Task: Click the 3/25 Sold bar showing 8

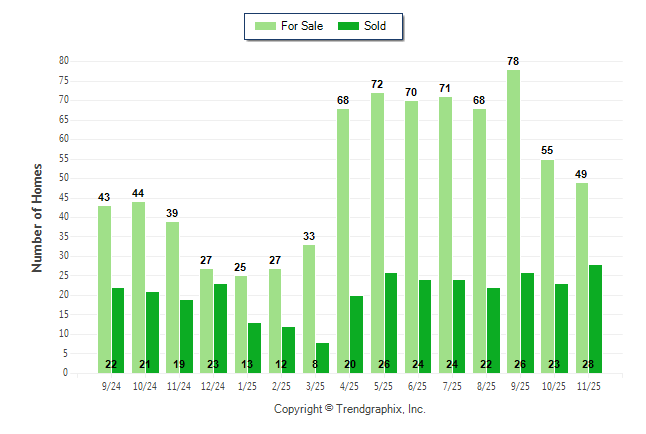Action: 323,357
